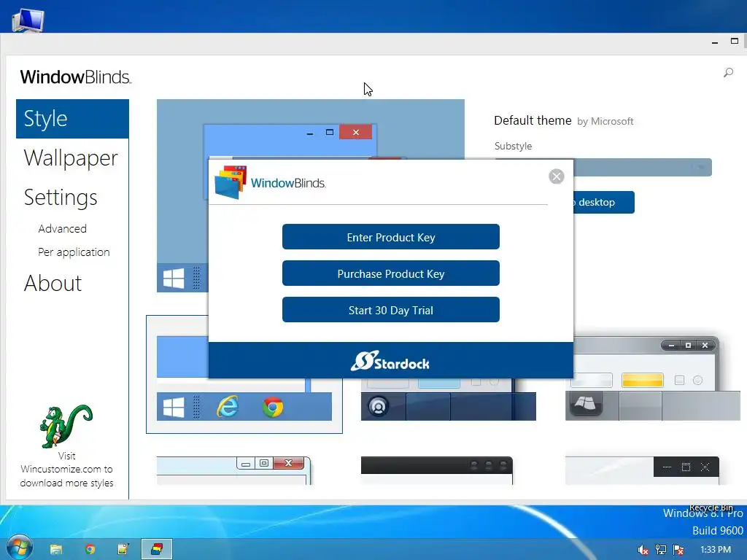This screenshot has width=747, height=560.
Task: Click the 1:33 PM clock
Action: (x=716, y=550)
